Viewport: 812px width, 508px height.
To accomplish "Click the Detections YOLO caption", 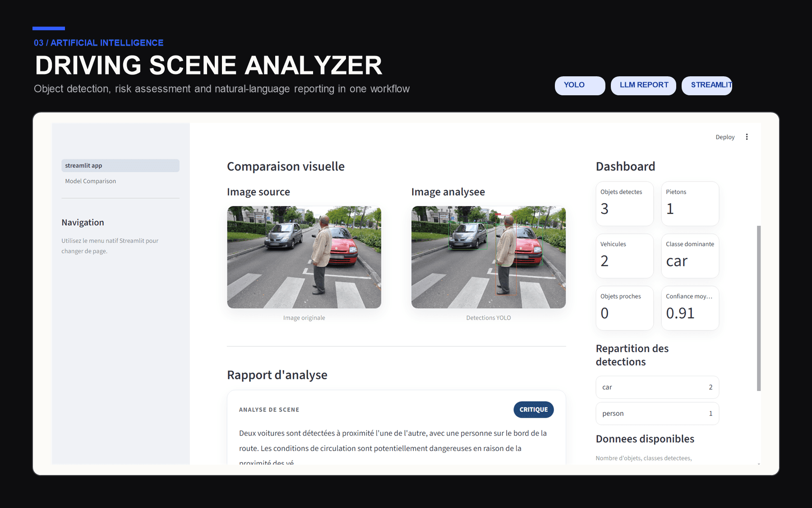I will (489, 318).
